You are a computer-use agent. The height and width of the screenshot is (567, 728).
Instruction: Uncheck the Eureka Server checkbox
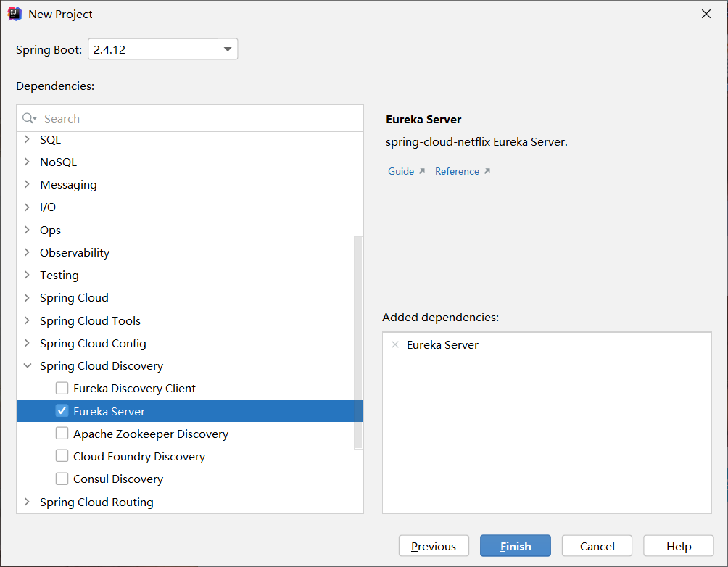coord(62,411)
